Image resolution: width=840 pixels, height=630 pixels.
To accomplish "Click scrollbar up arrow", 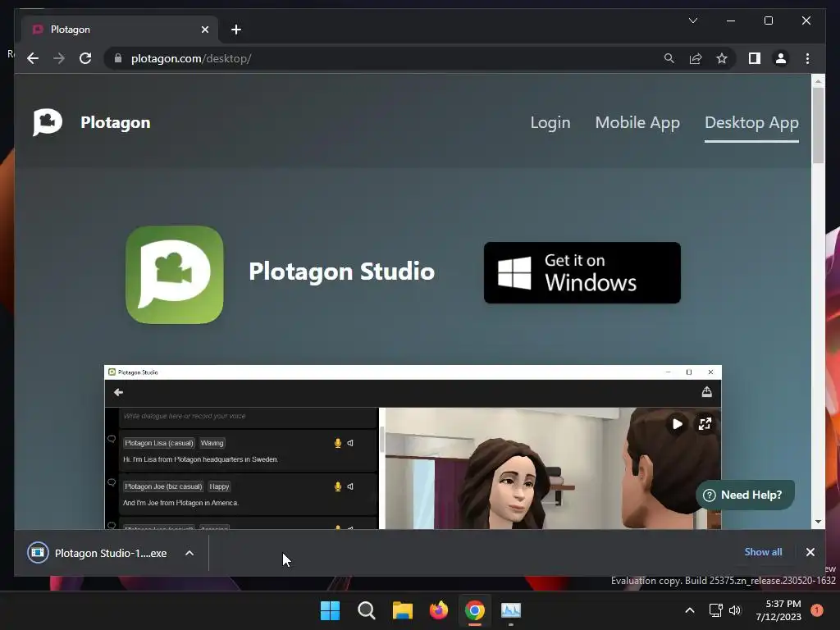I will 818,81.
